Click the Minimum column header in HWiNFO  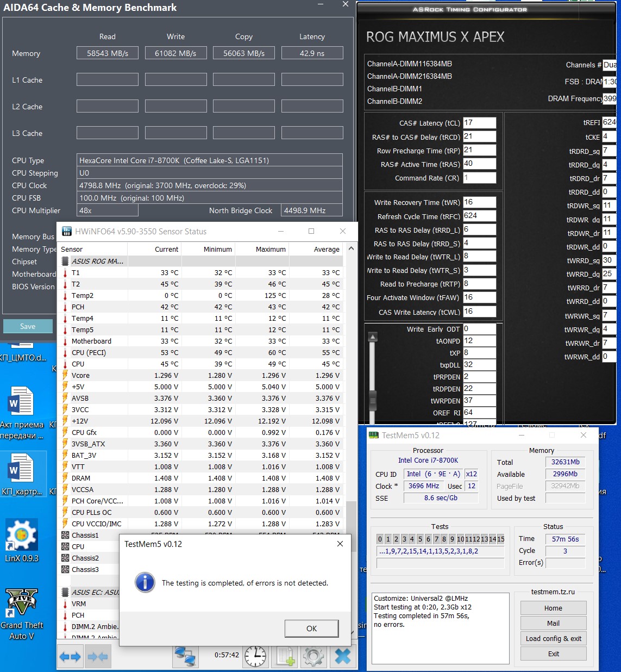coord(208,249)
